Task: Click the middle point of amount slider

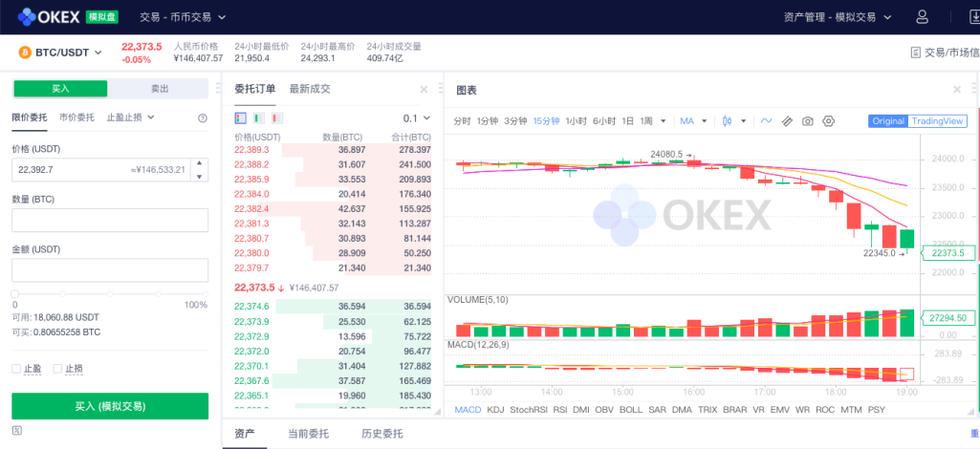Action: (110, 293)
